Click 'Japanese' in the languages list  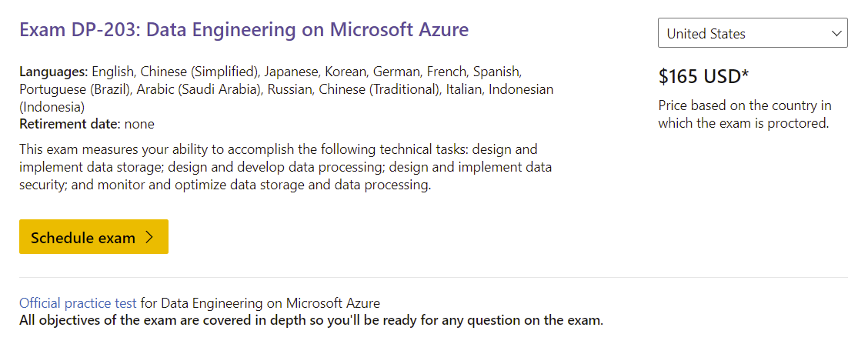pos(292,72)
